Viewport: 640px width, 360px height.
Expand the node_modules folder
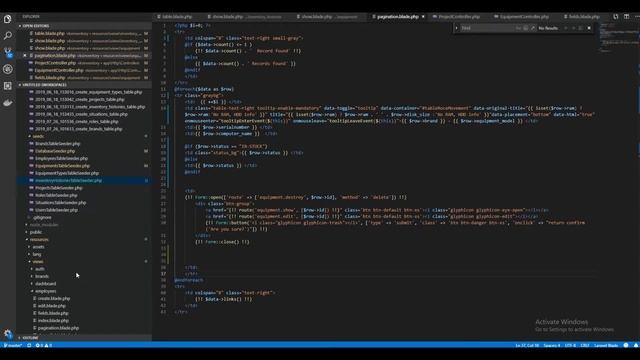tap(44, 225)
